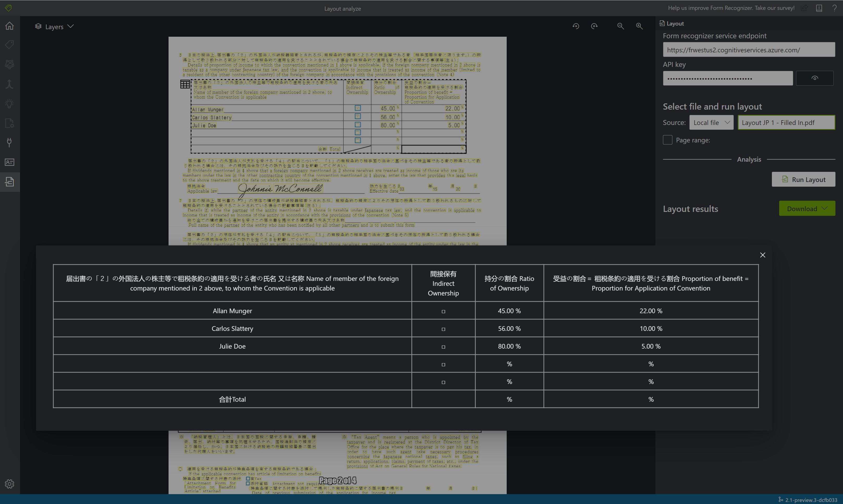
Task: Click the zoom out icon
Action: 620,26
